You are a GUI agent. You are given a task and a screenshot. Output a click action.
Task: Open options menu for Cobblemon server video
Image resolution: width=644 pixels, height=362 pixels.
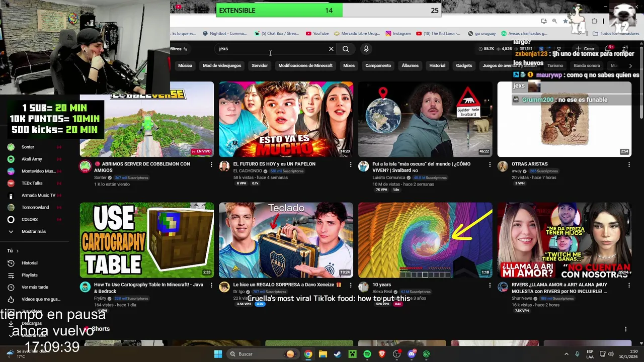tap(211, 164)
